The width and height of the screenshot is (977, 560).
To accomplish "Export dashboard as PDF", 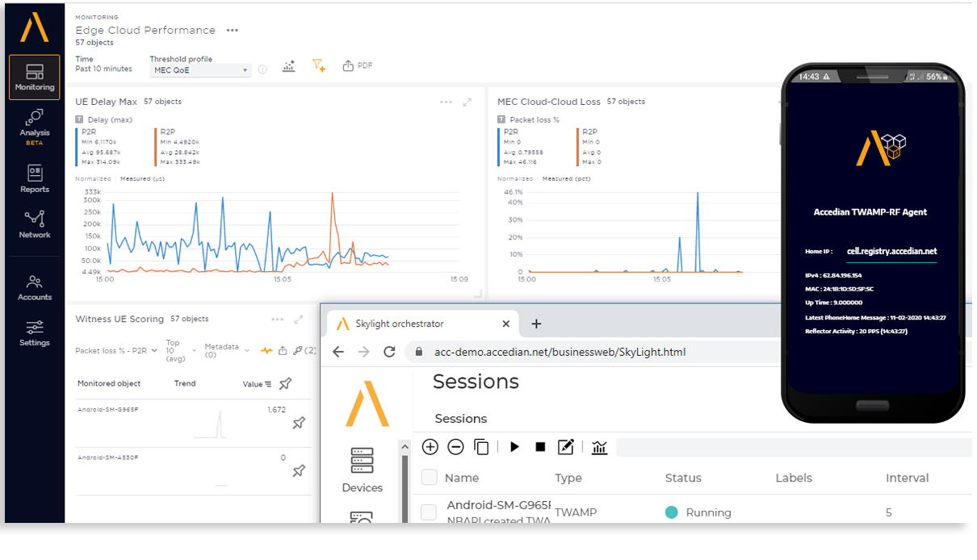I will [x=358, y=66].
